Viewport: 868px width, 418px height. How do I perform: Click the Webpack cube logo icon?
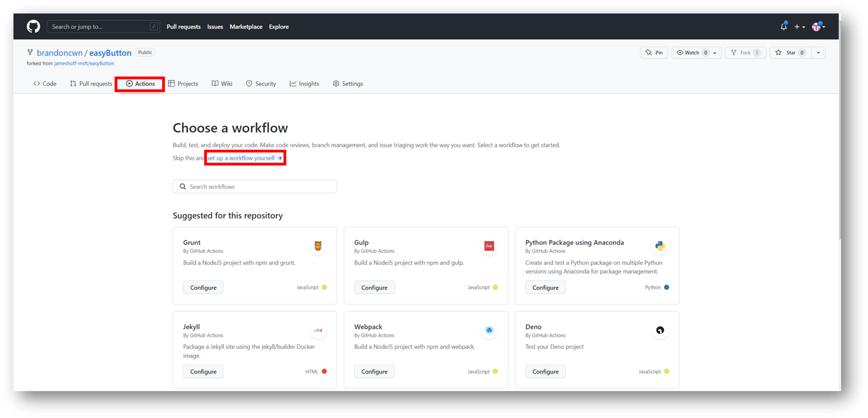coord(489,330)
